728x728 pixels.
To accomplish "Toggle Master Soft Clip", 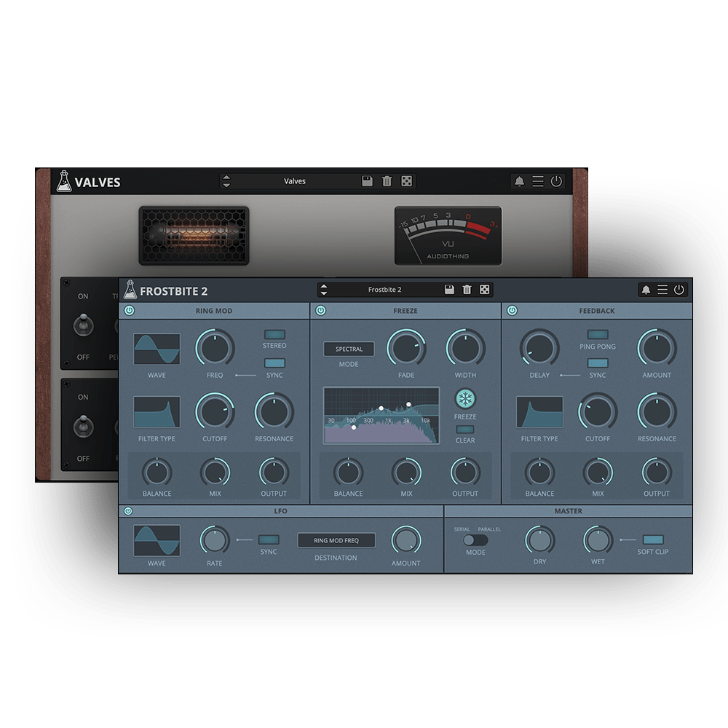I will [653, 539].
